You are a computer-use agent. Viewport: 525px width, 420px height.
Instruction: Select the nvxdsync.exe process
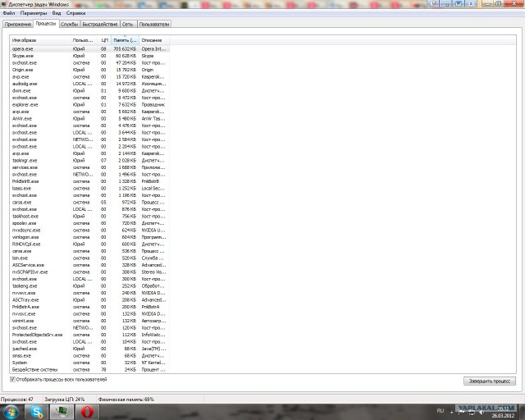tap(89, 231)
